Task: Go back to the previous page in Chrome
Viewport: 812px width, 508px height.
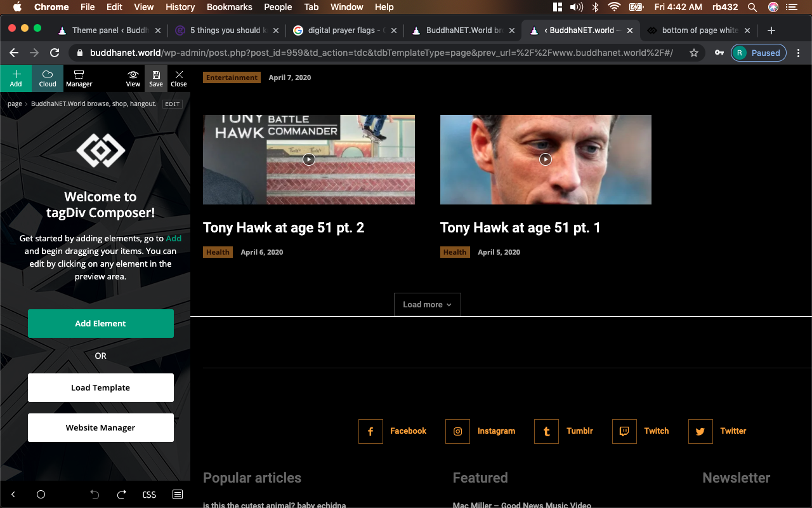Action: pos(14,53)
